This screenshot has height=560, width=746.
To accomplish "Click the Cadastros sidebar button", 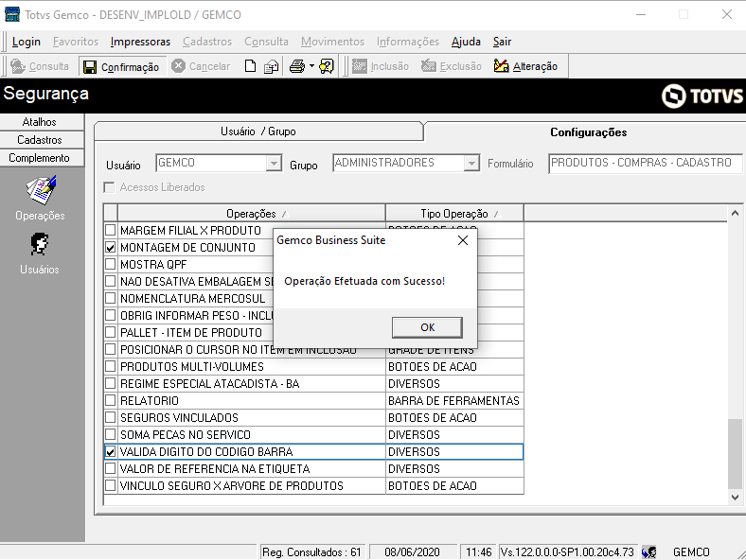I will point(42,140).
